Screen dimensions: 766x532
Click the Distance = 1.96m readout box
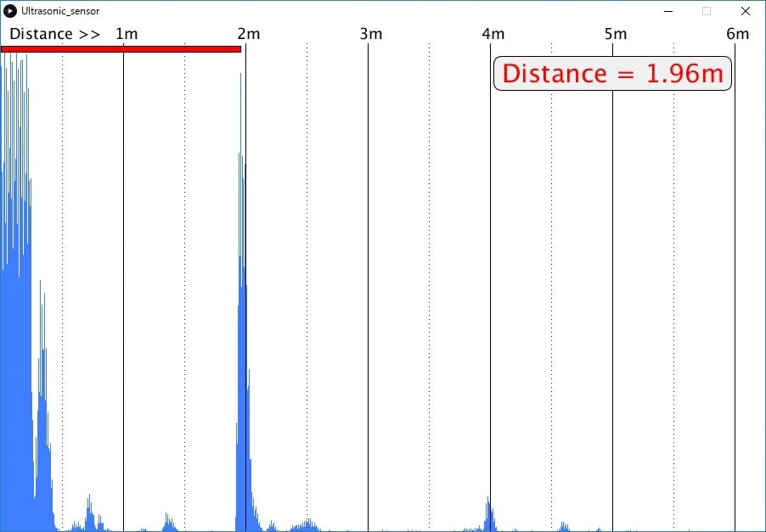[612, 74]
